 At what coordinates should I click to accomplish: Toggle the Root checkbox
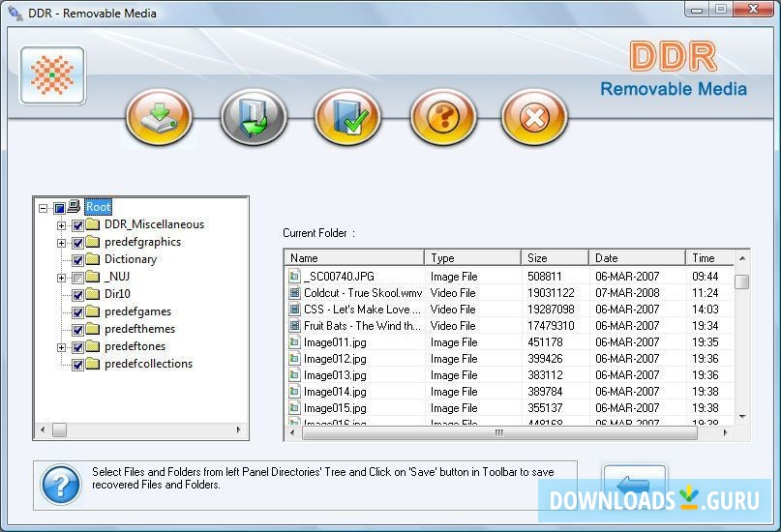tap(60, 208)
